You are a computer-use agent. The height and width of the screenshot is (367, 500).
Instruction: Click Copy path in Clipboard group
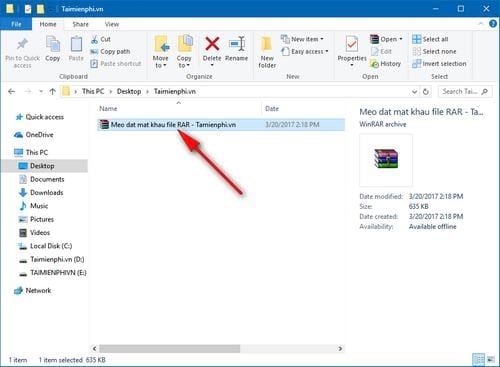[x=110, y=51]
